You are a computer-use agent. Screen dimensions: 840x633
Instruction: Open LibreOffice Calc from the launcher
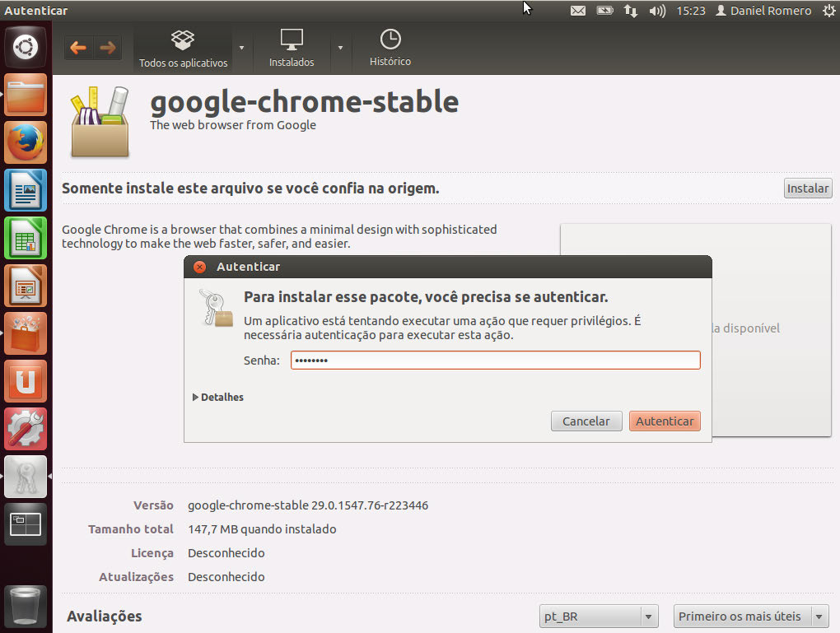pyautogui.click(x=26, y=238)
